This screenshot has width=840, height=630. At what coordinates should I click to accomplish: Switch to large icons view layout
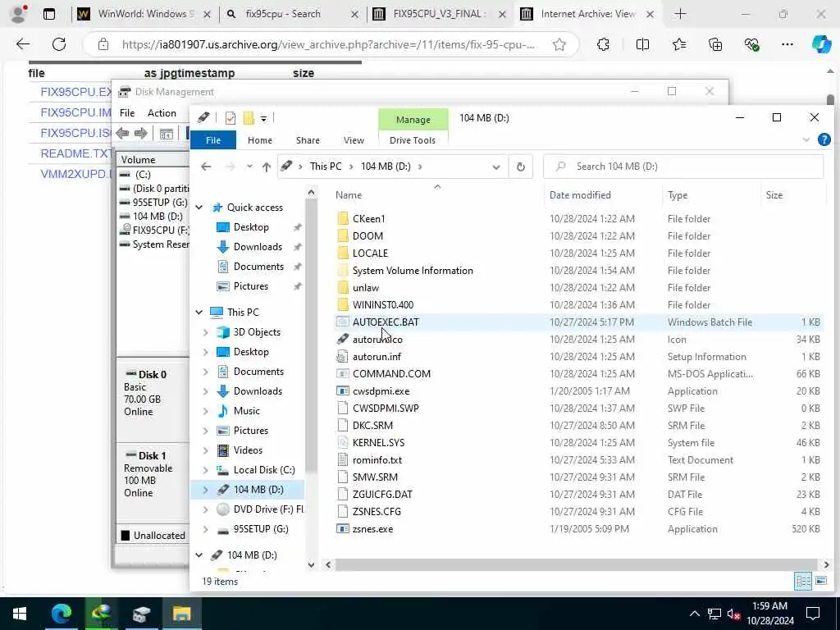pyautogui.click(x=820, y=581)
